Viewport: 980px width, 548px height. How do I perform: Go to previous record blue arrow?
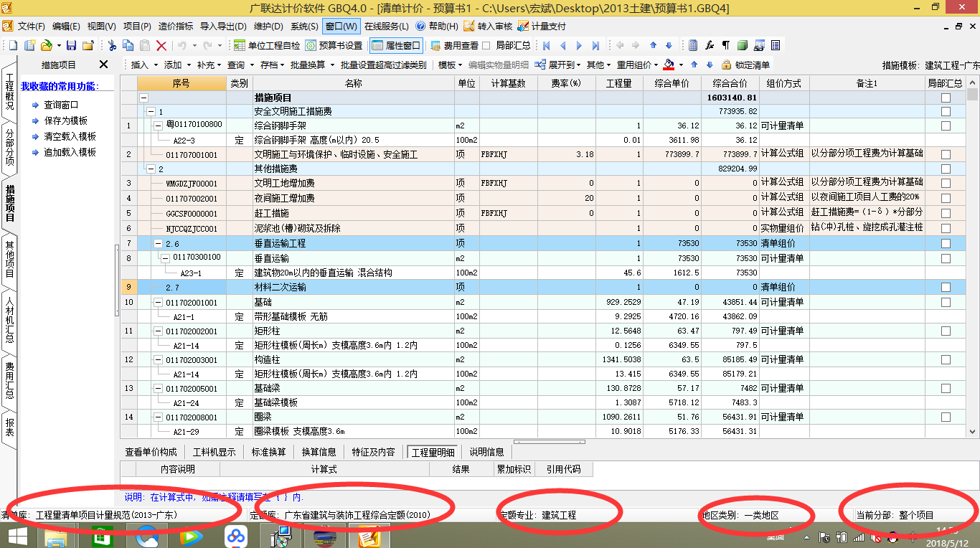(563, 45)
